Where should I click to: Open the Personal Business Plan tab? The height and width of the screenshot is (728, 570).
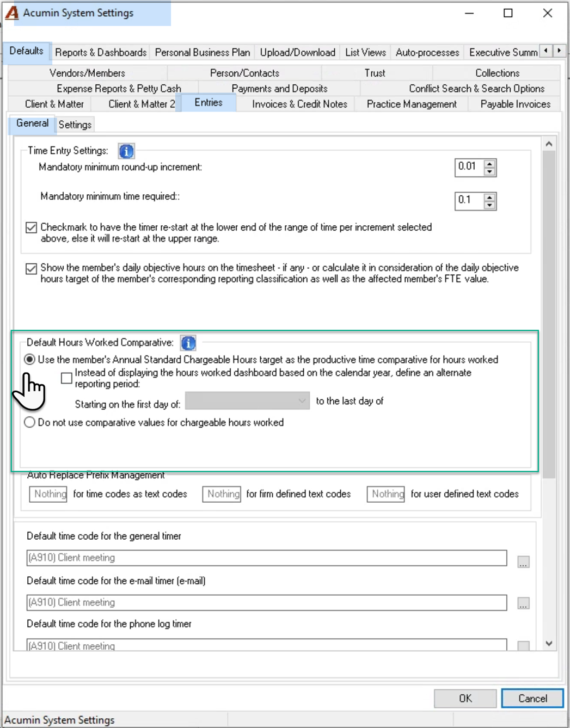(203, 52)
